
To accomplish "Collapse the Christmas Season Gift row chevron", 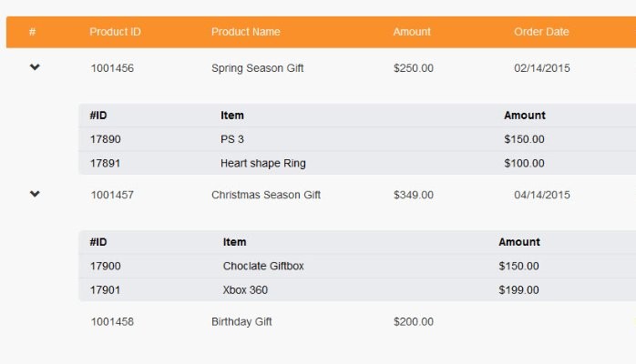I will click(35, 194).
